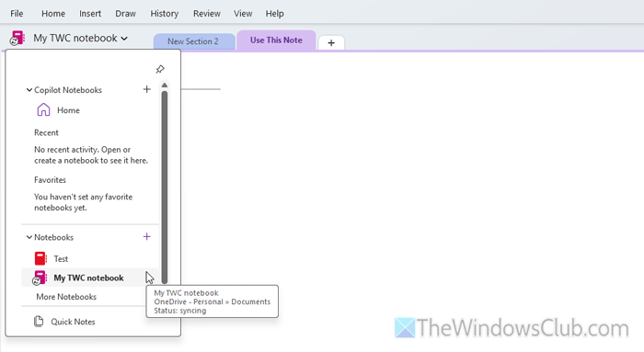
Task: Select the Use This Note section tab
Action: point(276,40)
